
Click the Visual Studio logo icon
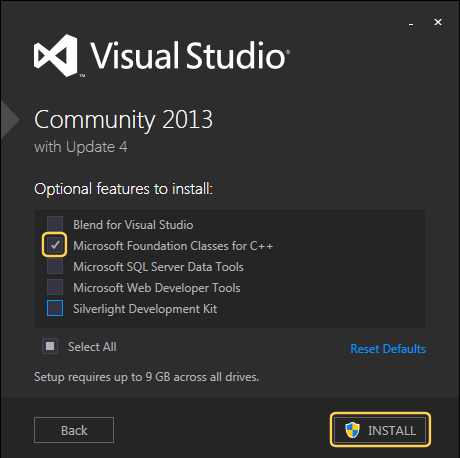56,55
